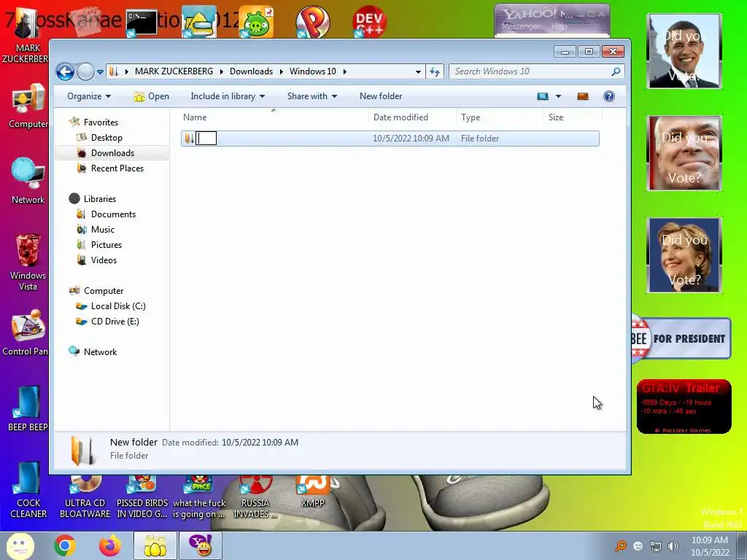Click volume icon in system tray
Image resolution: width=747 pixels, height=560 pixels.
(673, 546)
